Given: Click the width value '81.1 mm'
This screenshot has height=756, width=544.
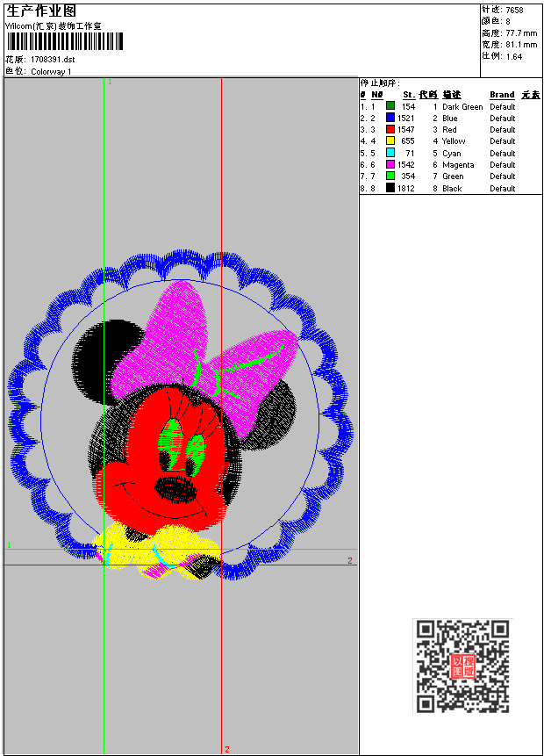Looking at the screenshot, I should pos(521,45).
